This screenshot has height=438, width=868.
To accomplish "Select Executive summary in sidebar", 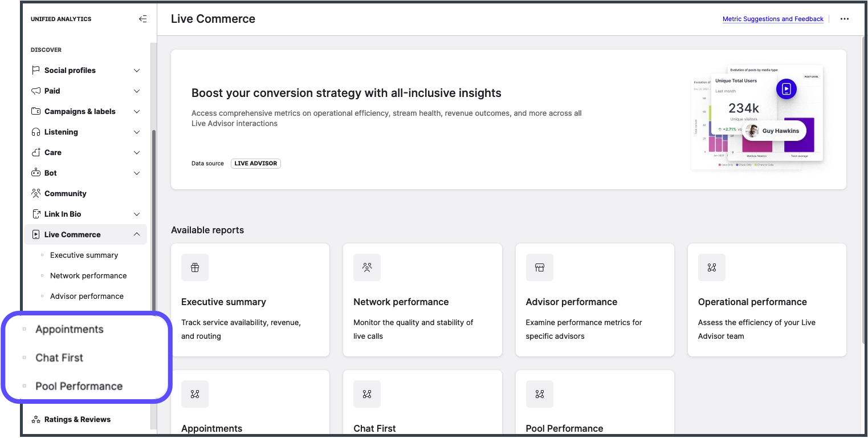I will 84,255.
